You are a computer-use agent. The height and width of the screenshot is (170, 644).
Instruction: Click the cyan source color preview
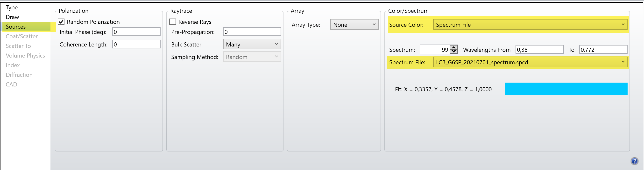coord(566,89)
